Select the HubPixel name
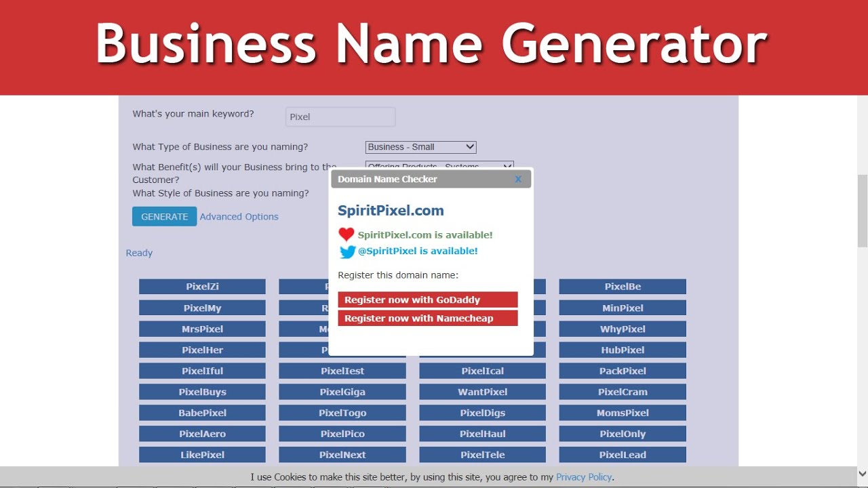Image resolution: width=868 pixels, height=488 pixels. (623, 350)
